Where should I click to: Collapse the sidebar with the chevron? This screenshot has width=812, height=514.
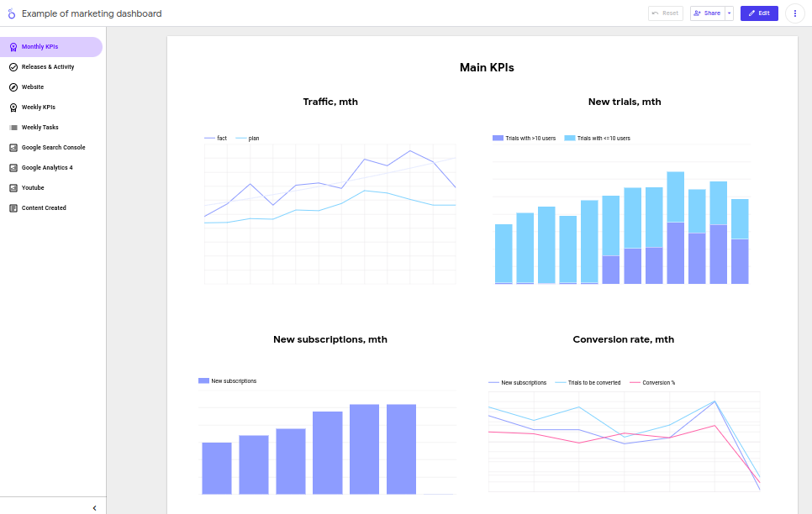(94, 507)
